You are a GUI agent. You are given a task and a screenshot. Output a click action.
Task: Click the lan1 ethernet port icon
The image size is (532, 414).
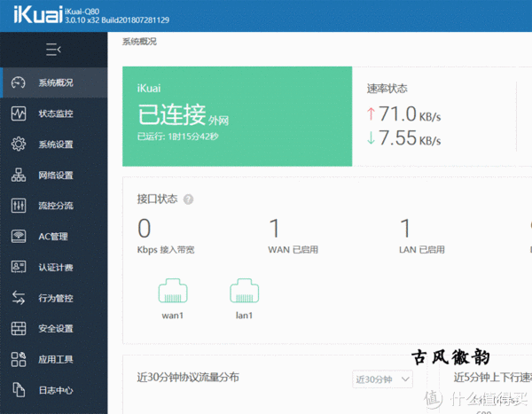coord(245,291)
